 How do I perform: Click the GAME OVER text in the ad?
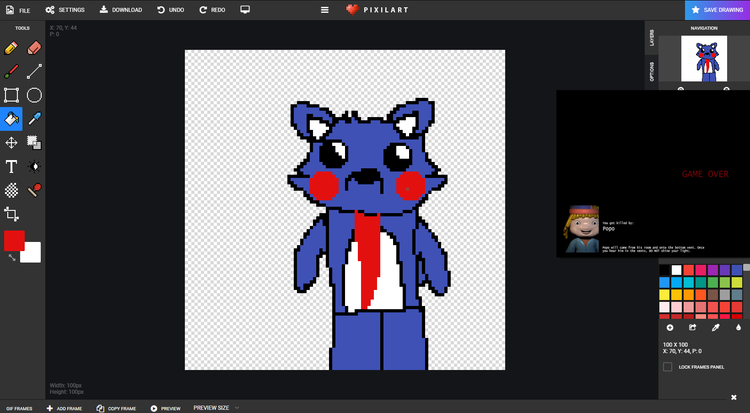(x=705, y=174)
